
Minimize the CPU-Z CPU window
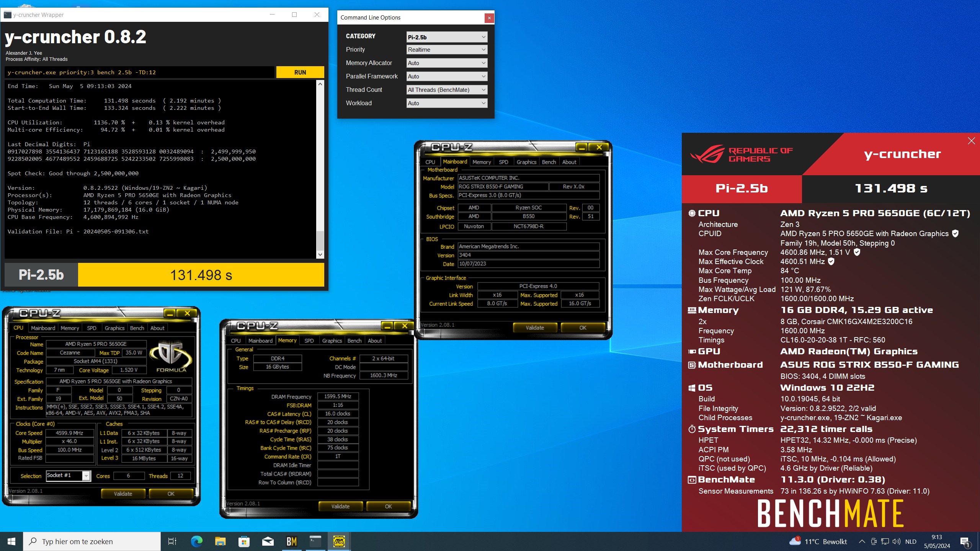pyautogui.click(x=170, y=313)
